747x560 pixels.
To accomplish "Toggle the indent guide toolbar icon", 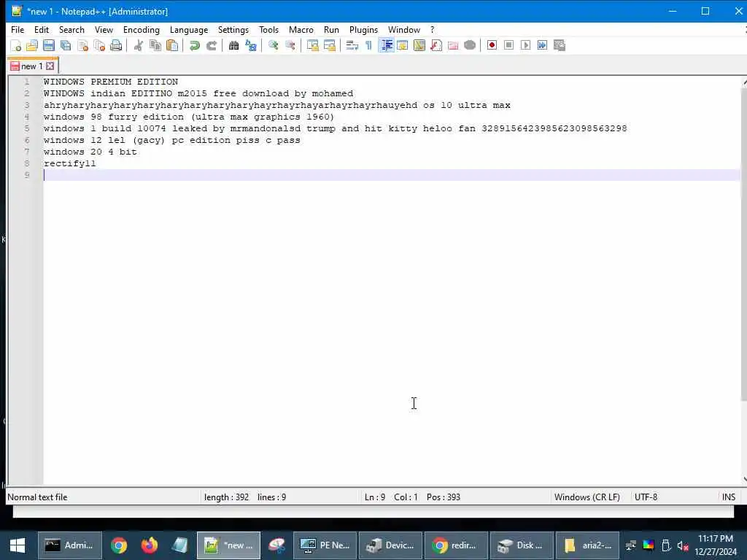I will tap(386, 45).
